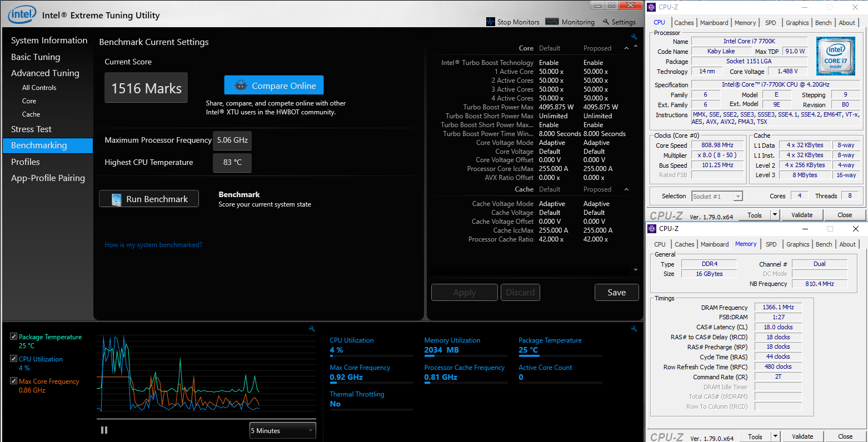Open System Information in the sidebar
This screenshot has width=868, height=442.
pos(49,40)
